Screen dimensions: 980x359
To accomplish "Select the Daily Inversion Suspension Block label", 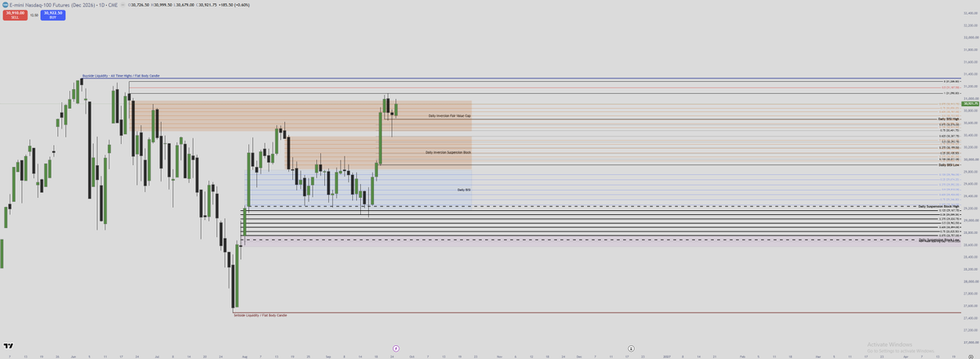I will pyautogui.click(x=448, y=153).
